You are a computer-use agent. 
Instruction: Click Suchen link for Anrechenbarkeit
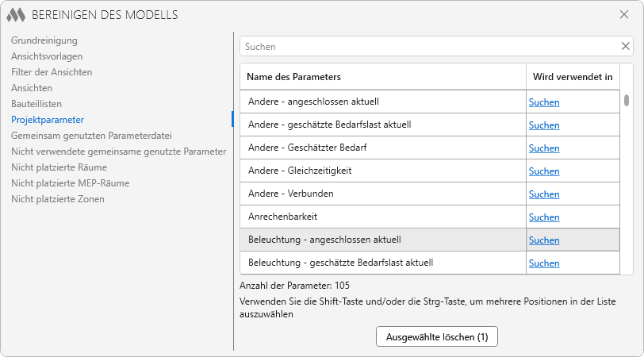point(544,217)
